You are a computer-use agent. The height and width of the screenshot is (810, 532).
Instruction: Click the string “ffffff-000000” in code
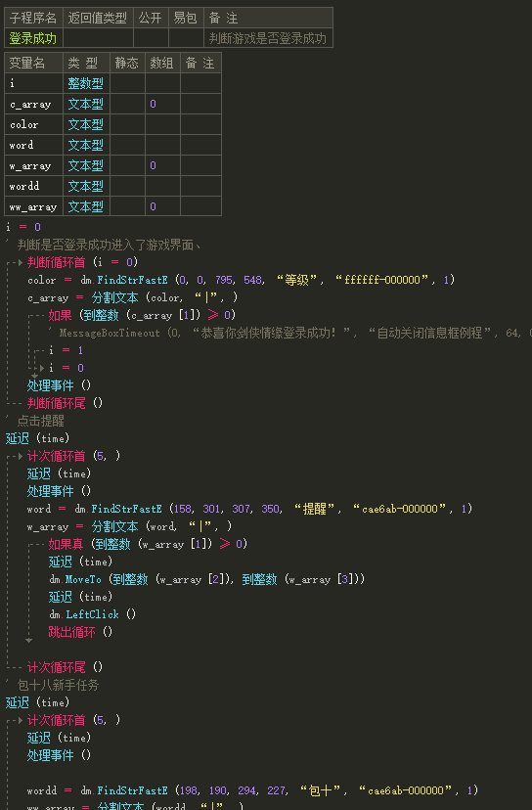click(x=382, y=280)
